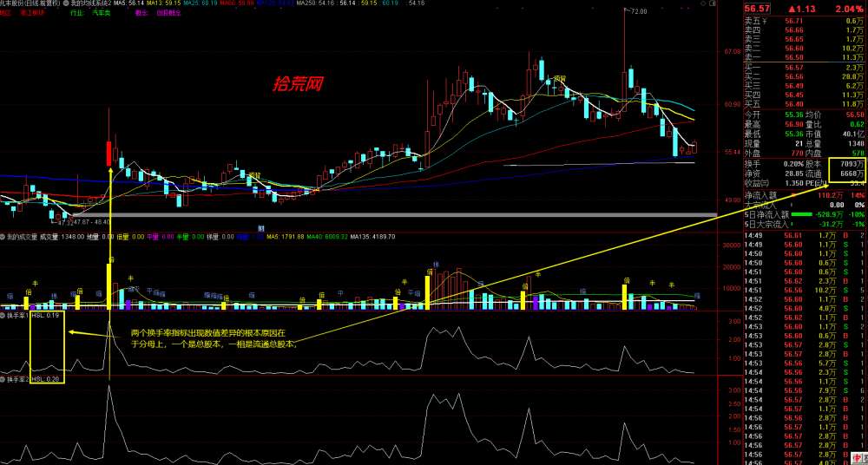Screen dimensions: 868x465
Task: Click the 净资 value 28.85
Action: pyautogui.click(x=794, y=174)
